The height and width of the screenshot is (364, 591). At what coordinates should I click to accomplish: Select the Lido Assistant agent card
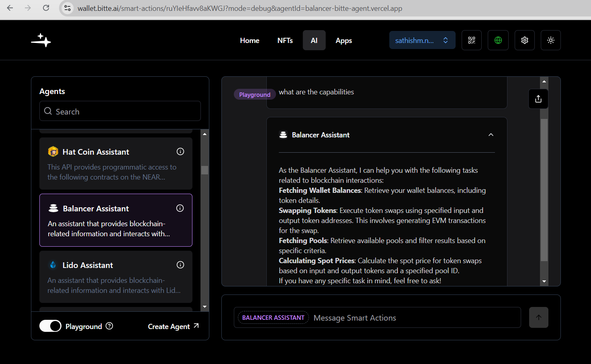pyautogui.click(x=116, y=277)
